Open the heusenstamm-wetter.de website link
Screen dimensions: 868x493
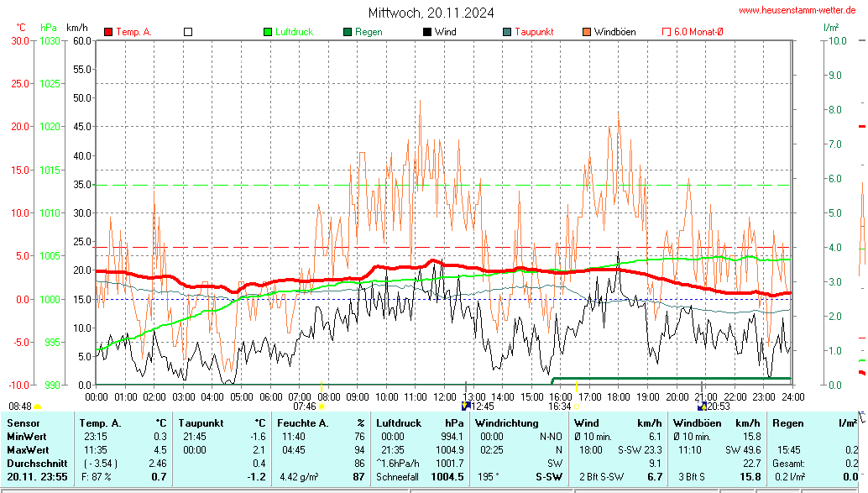[796, 10]
